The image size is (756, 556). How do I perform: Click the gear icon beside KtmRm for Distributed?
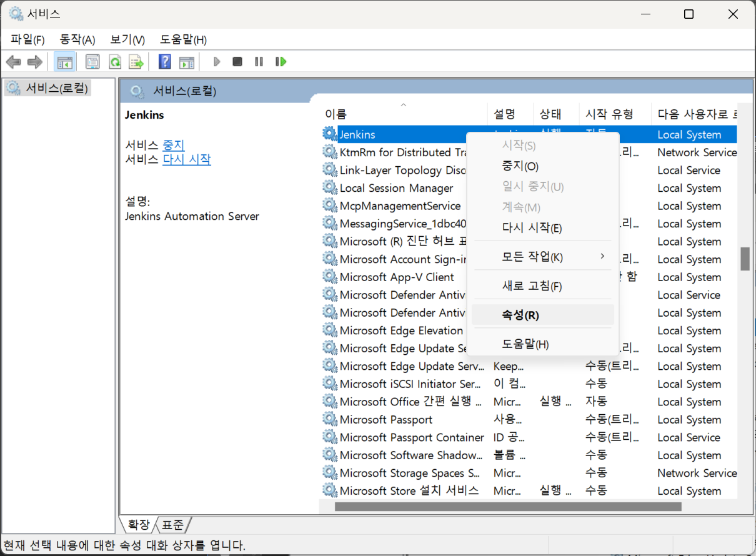330,152
